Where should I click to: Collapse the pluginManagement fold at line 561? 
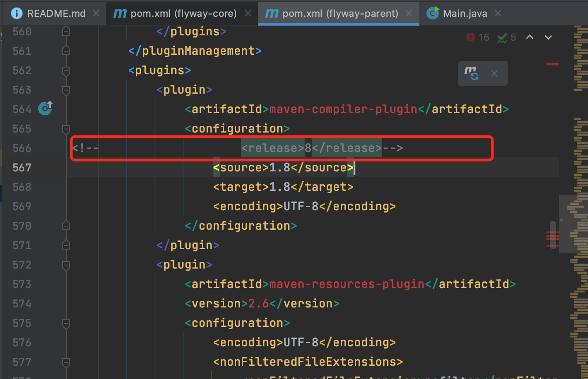66,51
